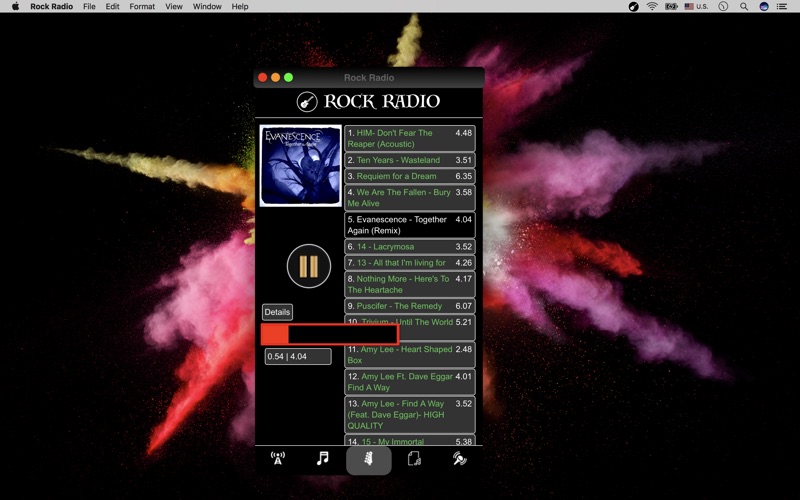Open the microphone broadcast tab
The height and width of the screenshot is (500, 800).
pyautogui.click(x=459, y=458)
